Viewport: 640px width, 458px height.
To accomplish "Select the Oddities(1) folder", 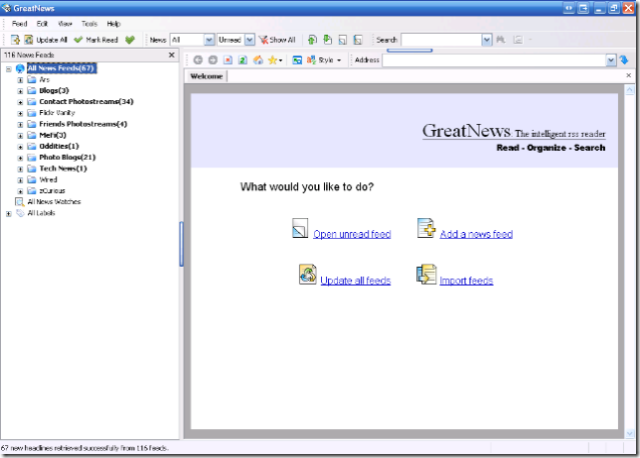I will [x=59, y=146].
